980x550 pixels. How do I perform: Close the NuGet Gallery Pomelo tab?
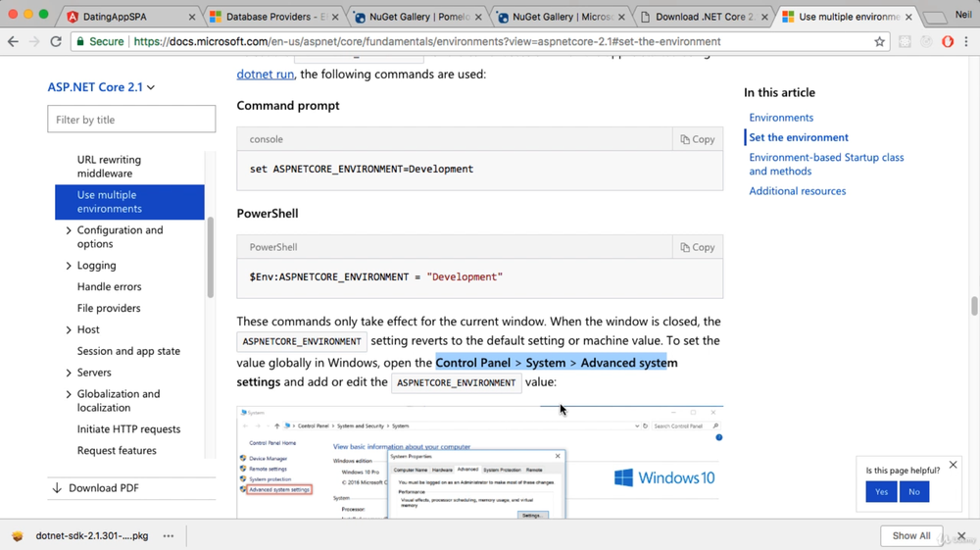[478, 17]
